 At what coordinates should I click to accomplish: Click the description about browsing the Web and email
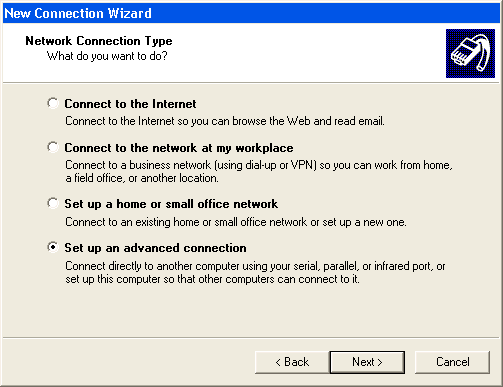point(225,121)
